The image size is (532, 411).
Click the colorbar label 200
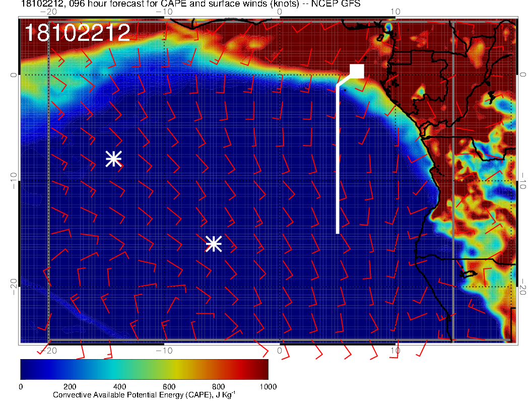click(x=70, y=387)
